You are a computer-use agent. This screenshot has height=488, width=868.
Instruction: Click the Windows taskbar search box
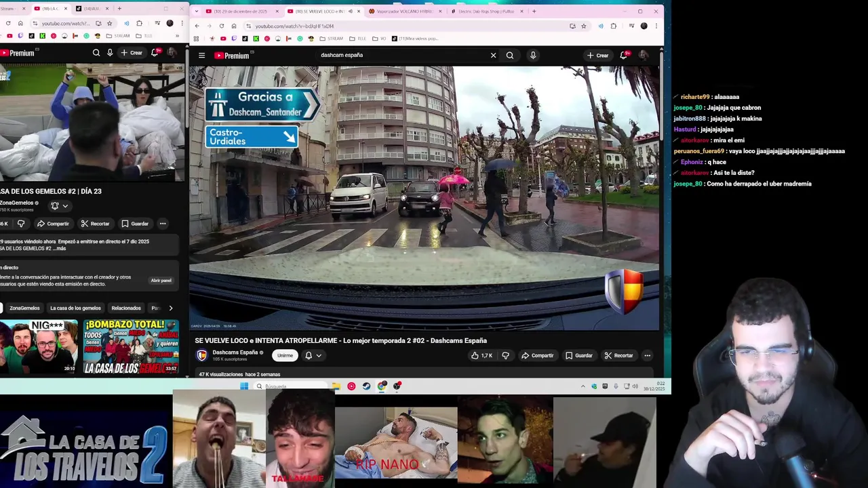coord(292,386)
